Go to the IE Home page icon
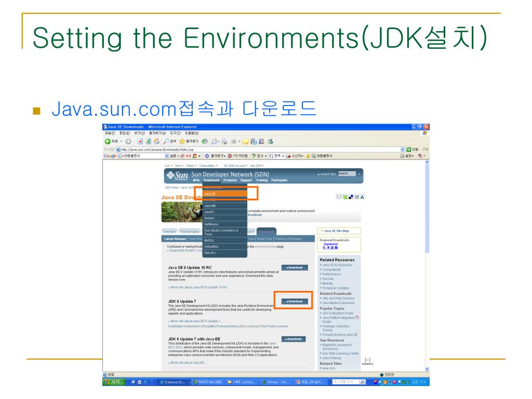 coord(156,141)
